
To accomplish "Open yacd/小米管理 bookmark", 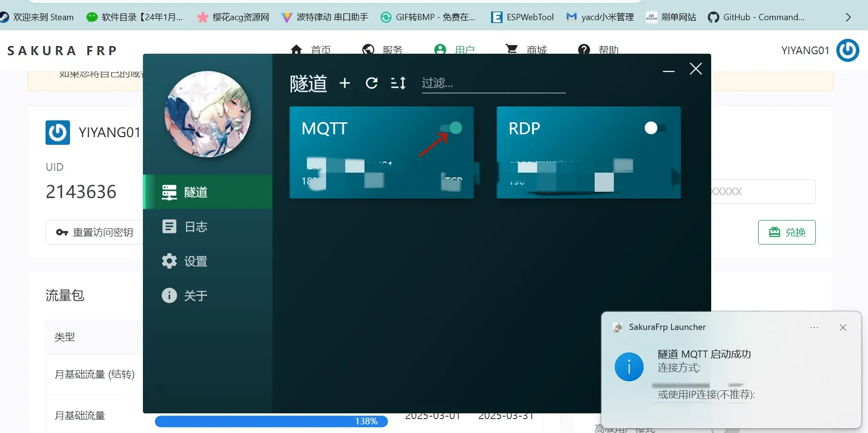I will 600,17.
